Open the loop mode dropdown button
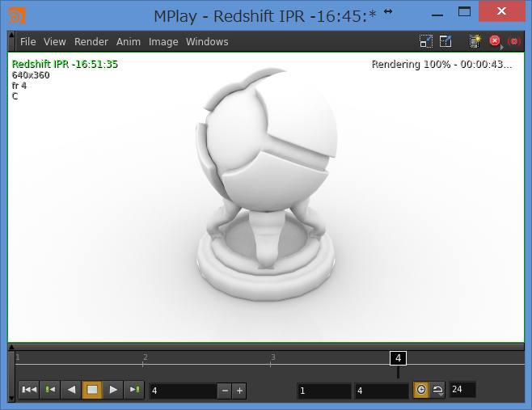 tap(437, 390)
